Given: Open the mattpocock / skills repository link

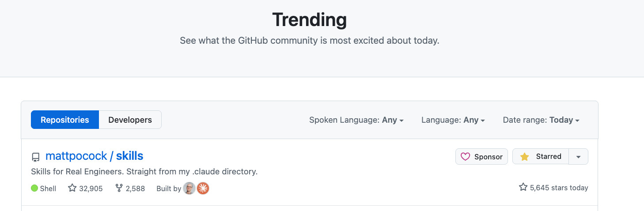Looking at the screenshot, I should (x=94, y=156).
